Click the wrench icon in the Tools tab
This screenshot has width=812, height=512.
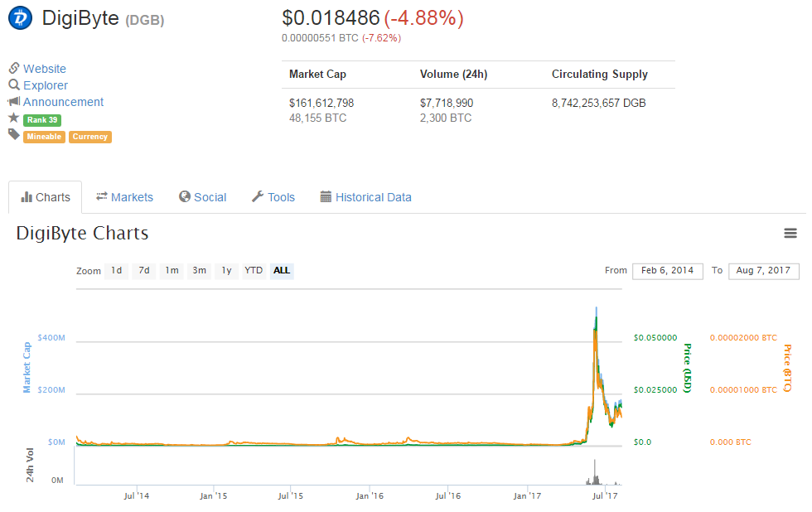pos(258,196)
